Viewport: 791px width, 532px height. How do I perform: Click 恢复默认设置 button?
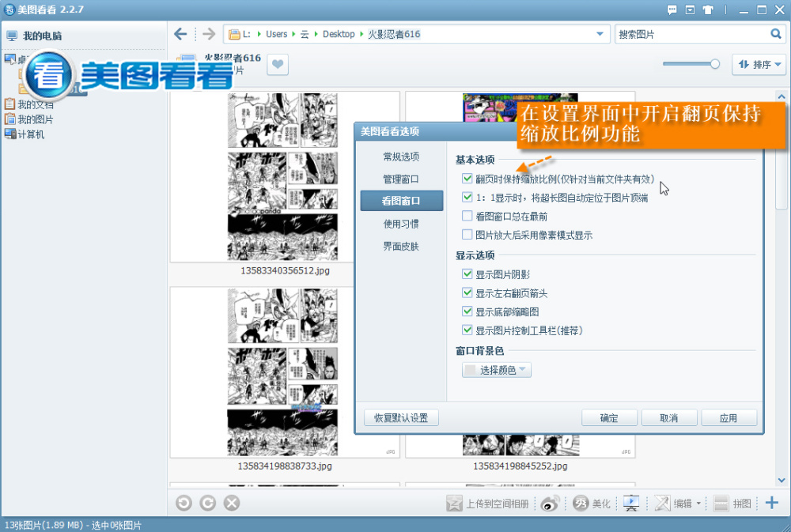401,417
